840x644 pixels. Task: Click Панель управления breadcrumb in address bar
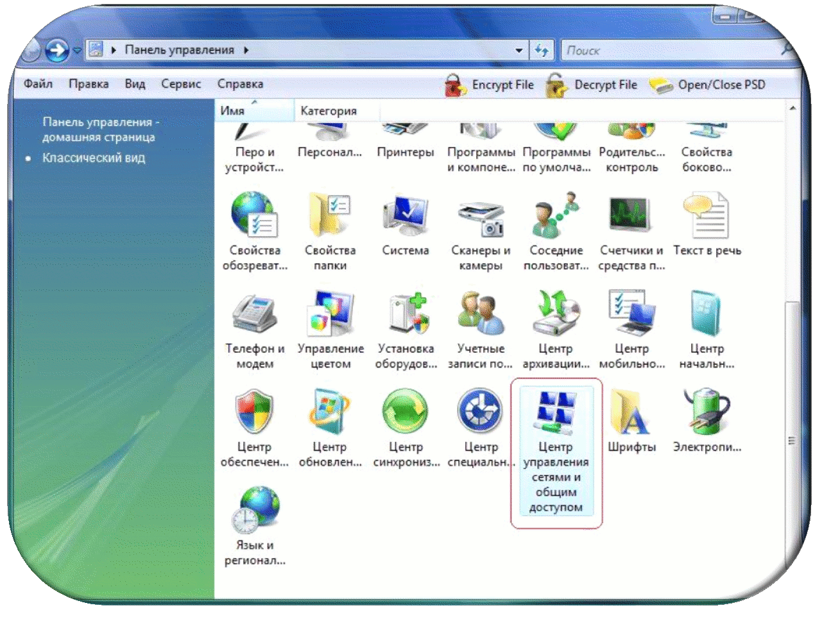[x=179, y=50]
